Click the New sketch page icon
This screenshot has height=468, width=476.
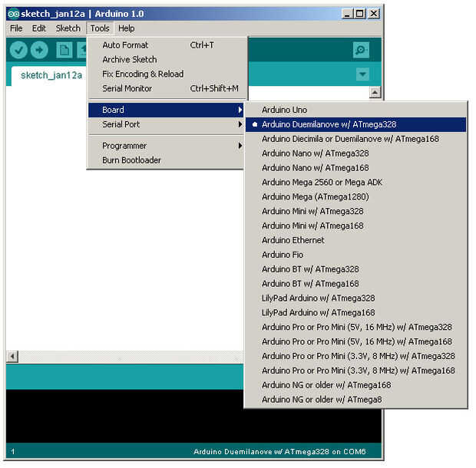tap(64, 50)
